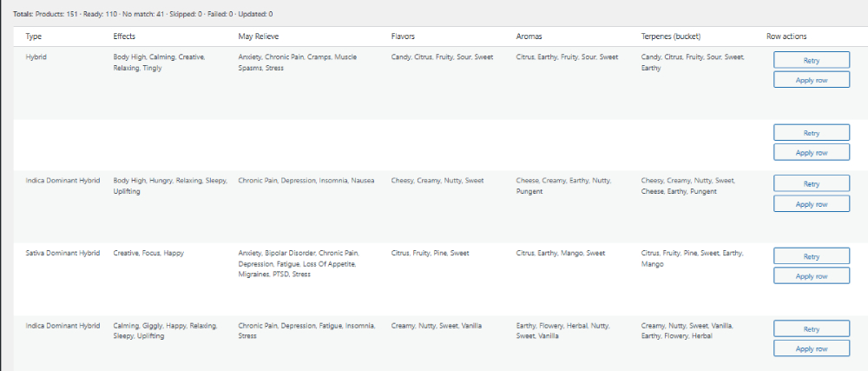868x371 pixels.
Task: Click the Type column header
Action: click(35, 36)
